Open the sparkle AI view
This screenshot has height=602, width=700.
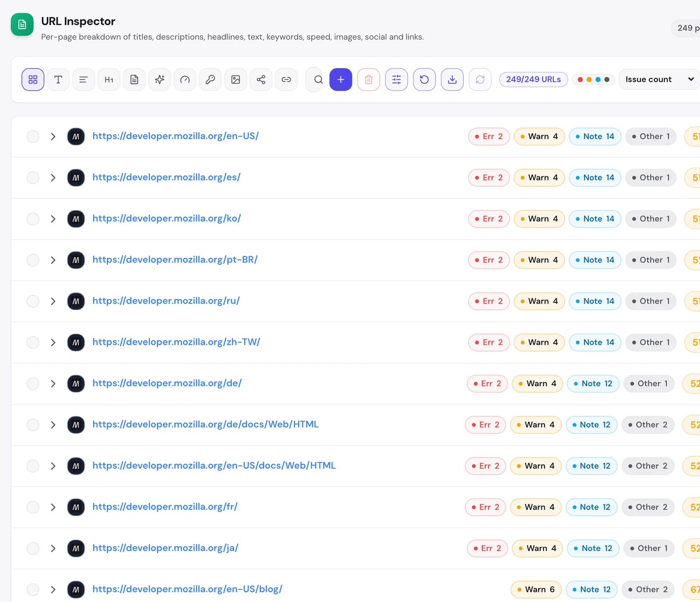coord(159,79)
